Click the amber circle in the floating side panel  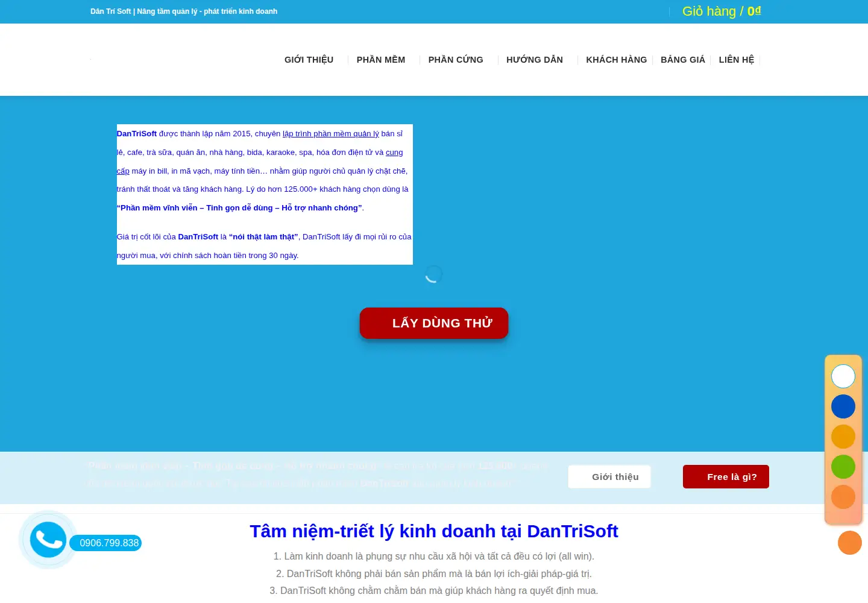pos(843,437)
